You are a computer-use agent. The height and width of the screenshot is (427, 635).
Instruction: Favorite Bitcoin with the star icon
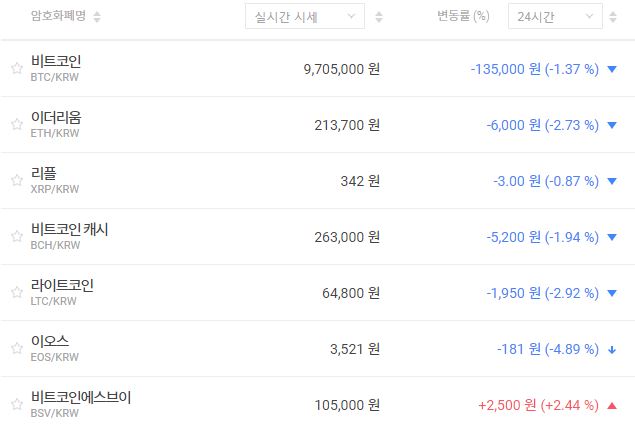(x=16, y=69)
